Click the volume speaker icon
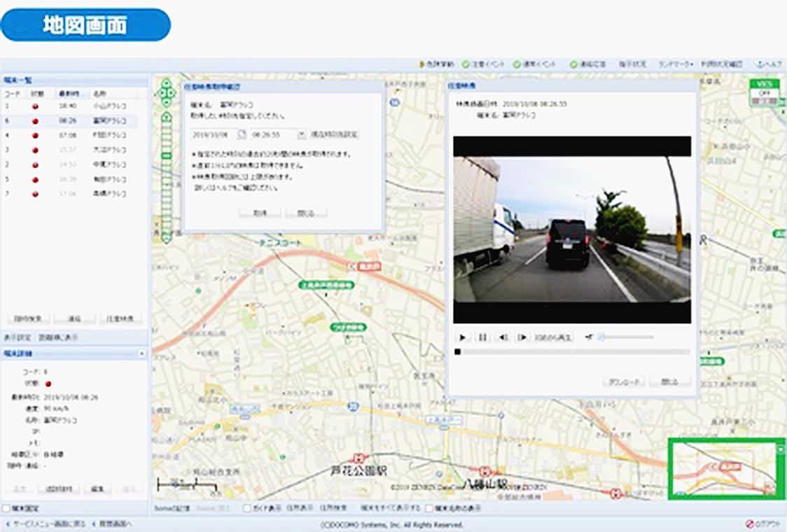 tap(589, 337)
